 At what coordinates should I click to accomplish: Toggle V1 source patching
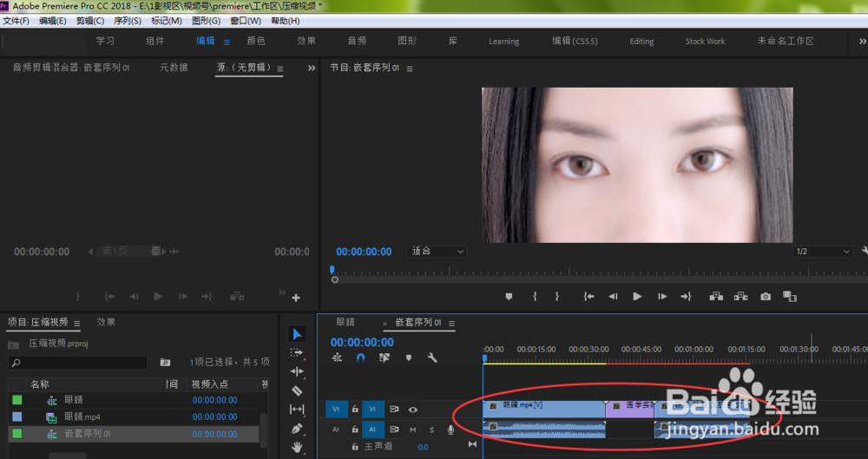point(335,410)
